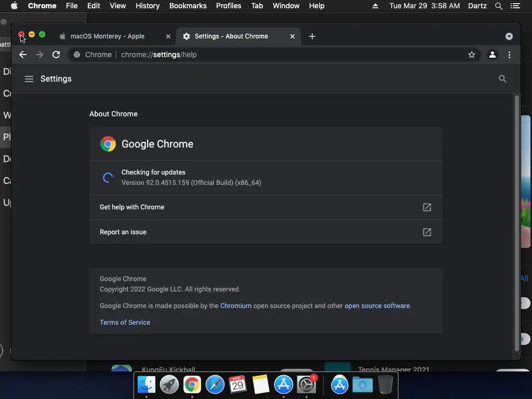This screenshot has width=532, height=399.
Task: Open the View menu
Action: (118, 6)
